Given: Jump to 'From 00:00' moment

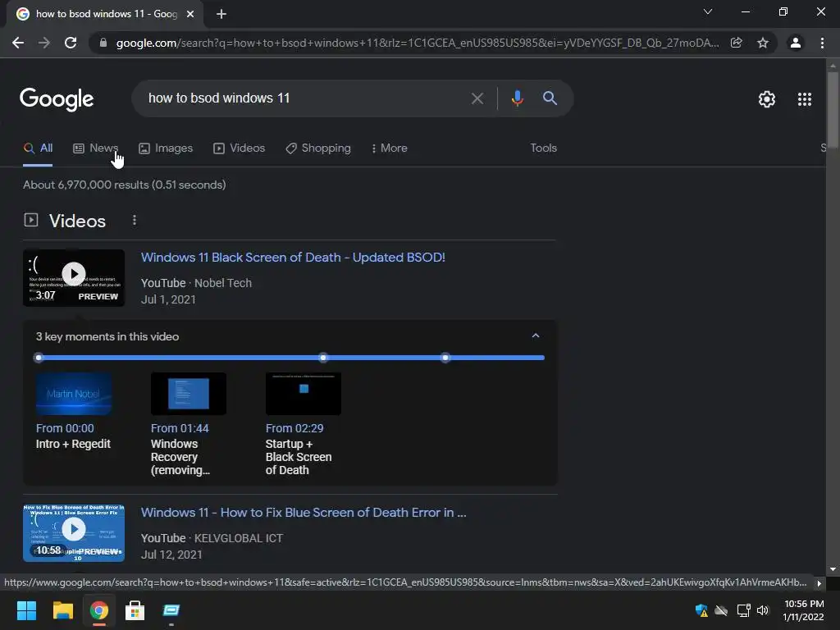Looking at the screenshot, I should (65, 428).
